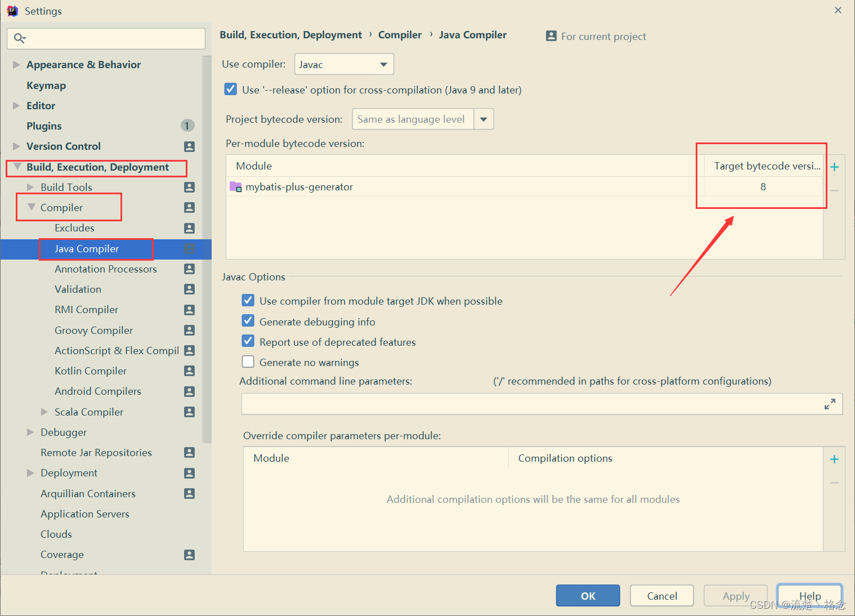
Task: Collapse the Compiler node arrow
Action: (x=31, y=207)
